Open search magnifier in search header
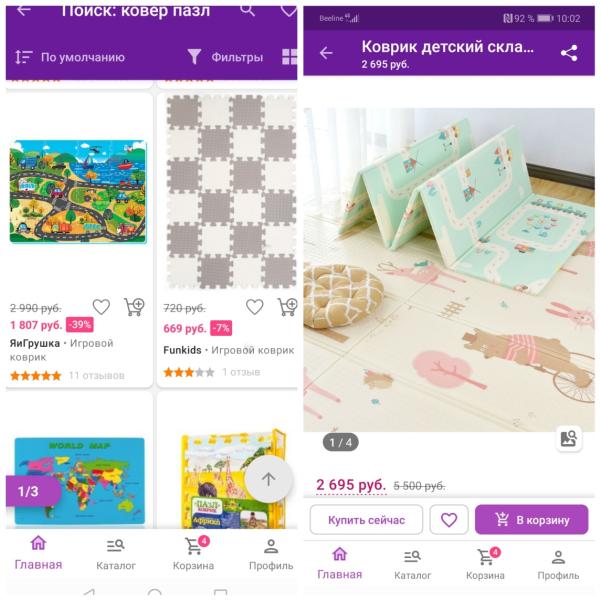This screenshot has height=600, width=601. coord(247,10)
